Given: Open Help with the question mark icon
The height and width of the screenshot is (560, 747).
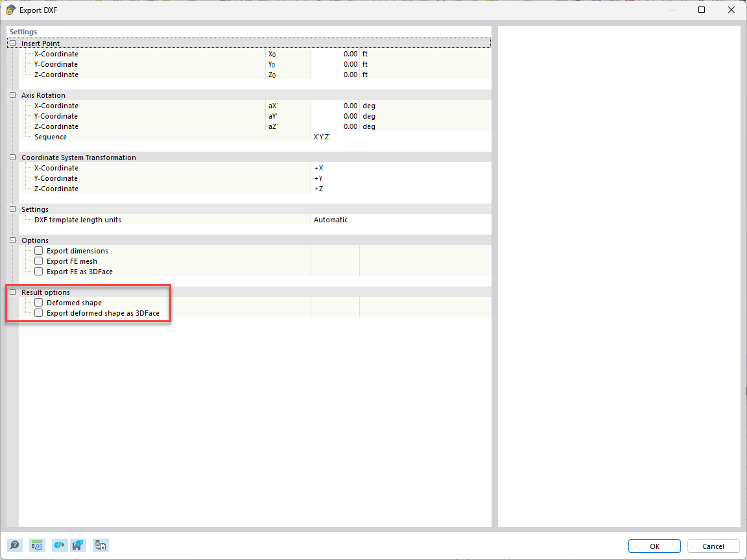Looking at the screenshot, I should (14, 545).
